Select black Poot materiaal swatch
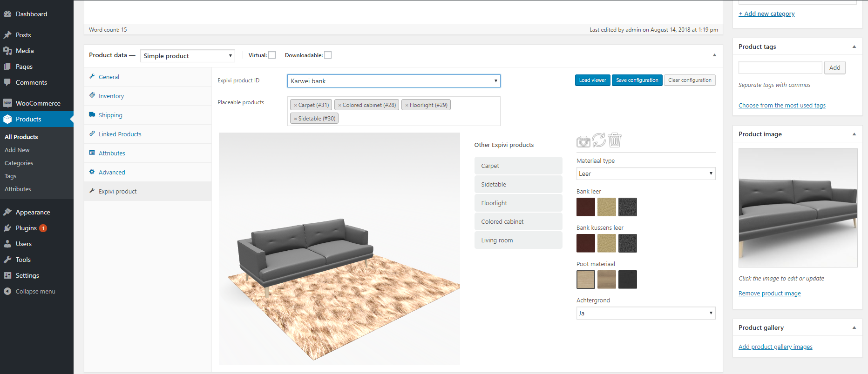The image size is (868, 374). [628, 280]
